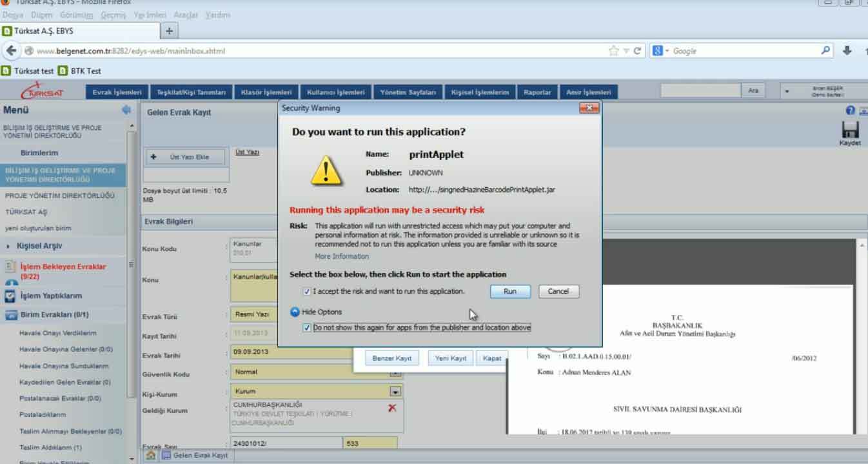Click the Evrak Tarihi date field
Screen dimensions: 868x464
291,352
